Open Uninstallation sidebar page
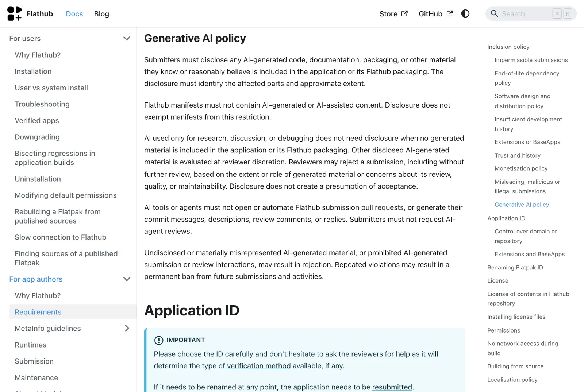Image resolution: width=584 pixels, height=392 pixels. [38, 179]
